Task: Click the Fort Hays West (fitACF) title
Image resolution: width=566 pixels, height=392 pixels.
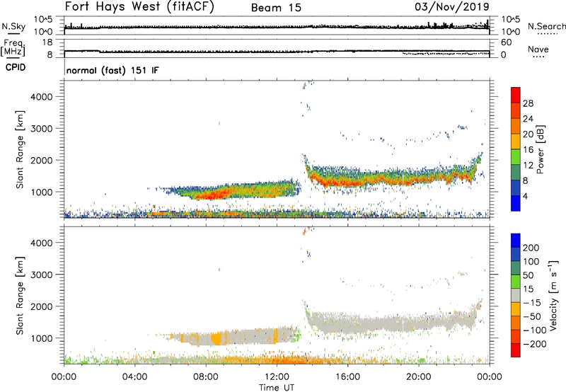Action: tap(139, 7)
